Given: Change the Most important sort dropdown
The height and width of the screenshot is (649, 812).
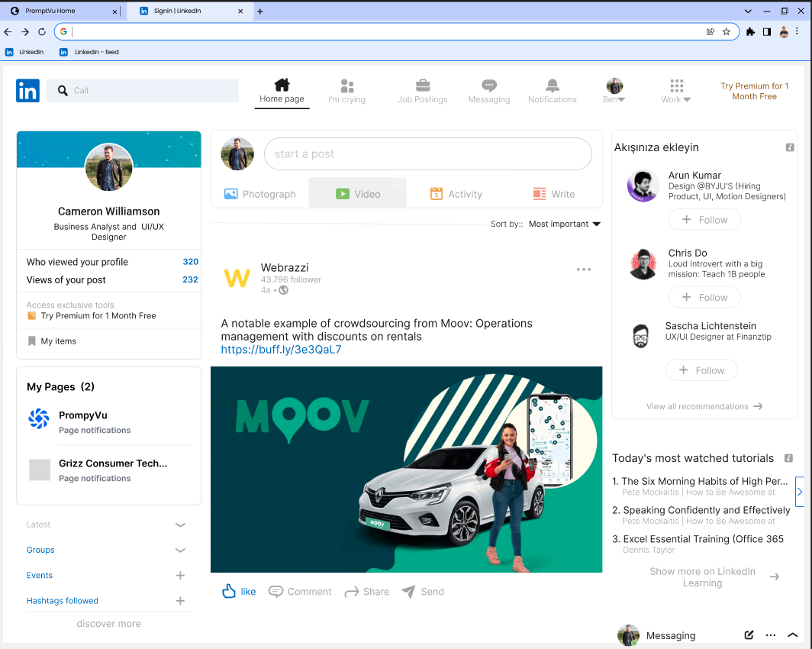Looking at the screenshot, I should [x=565, y=224].
